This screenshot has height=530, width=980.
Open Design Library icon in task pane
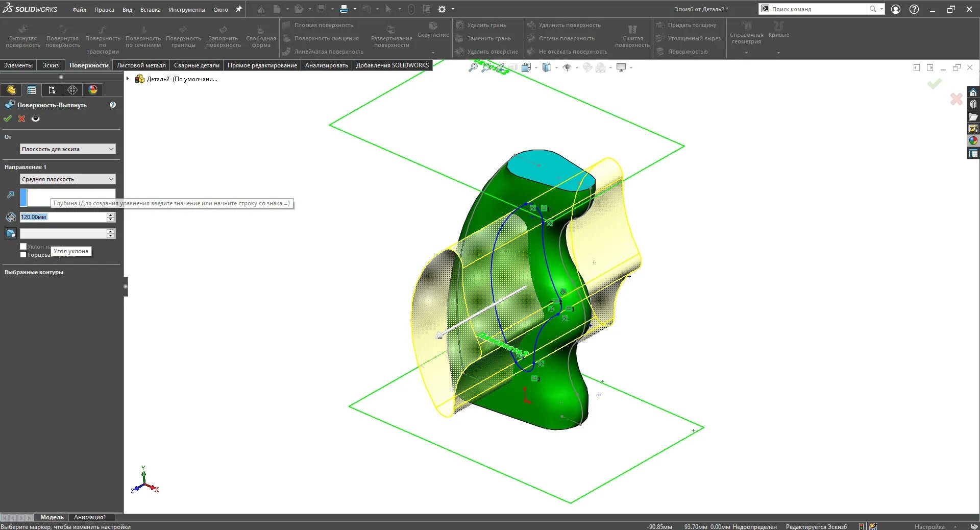pos(973,104)
